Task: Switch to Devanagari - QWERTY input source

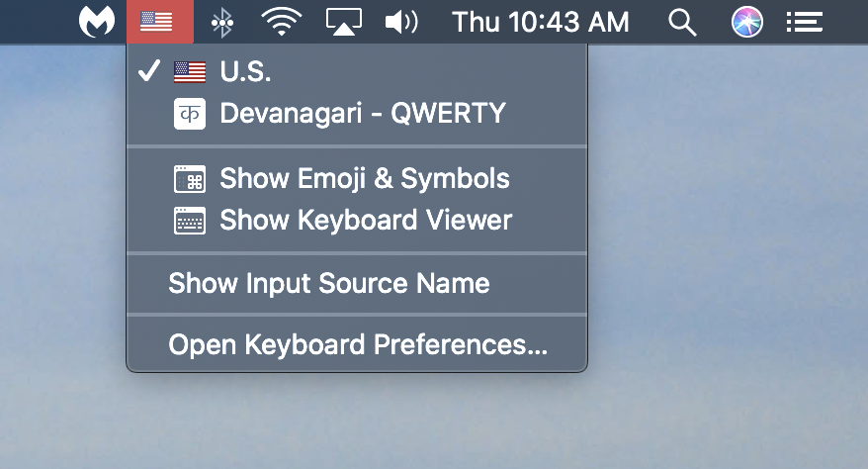Action: (357, 114)
